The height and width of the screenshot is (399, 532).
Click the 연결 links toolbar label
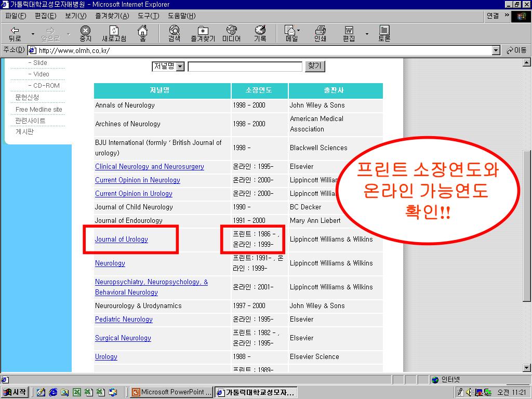point(493,16)
